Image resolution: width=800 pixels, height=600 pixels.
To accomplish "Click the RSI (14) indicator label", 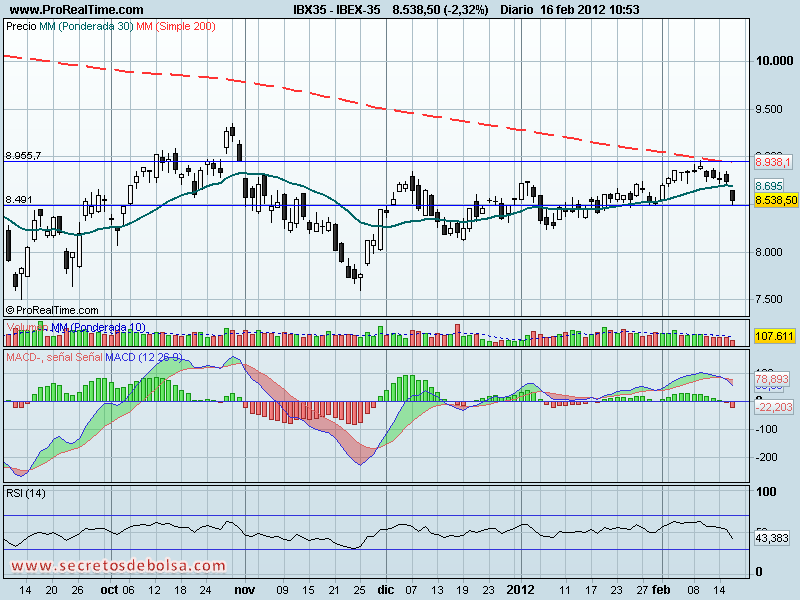I will pos(26,493).
